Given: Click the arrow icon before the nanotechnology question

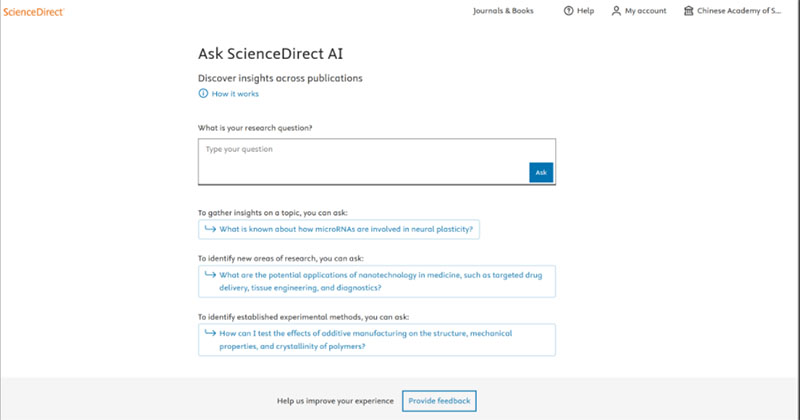Looking at the screenshot, I should pos(209,275).
